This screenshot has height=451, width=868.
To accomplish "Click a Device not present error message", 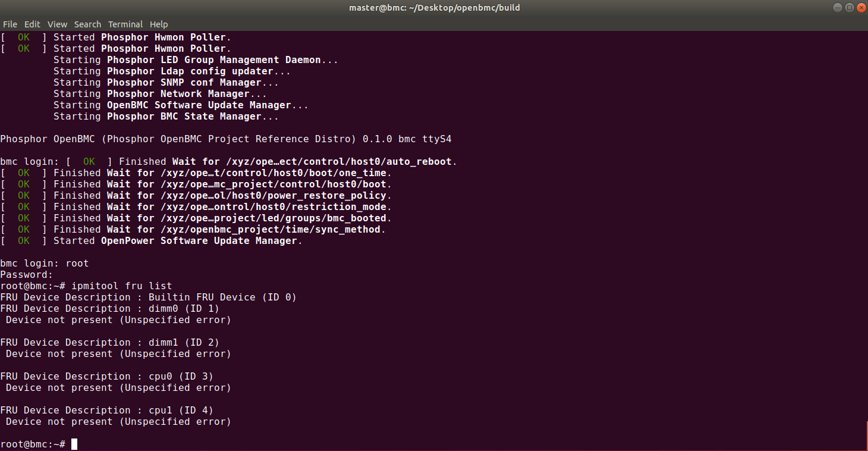I will 119,320.
